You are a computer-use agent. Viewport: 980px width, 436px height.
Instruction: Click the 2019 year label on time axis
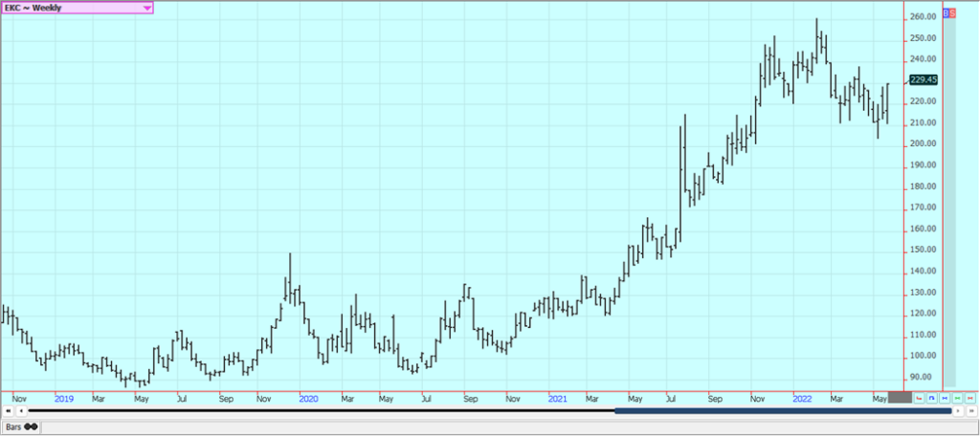(64, 398)
